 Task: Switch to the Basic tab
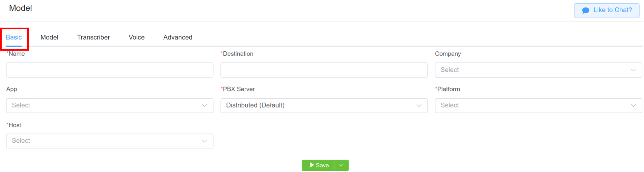coord(14,37)
